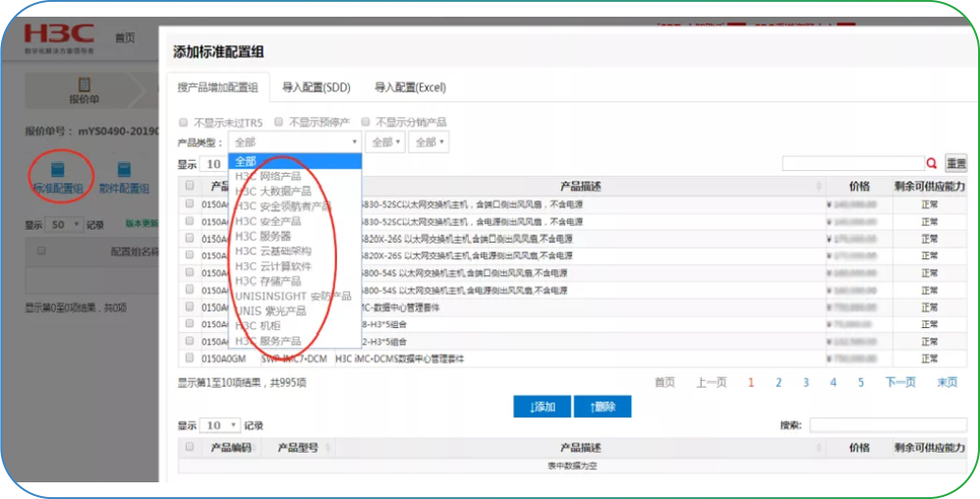980x499 pixels.
Task: Click the 散件配置组 icon in background page
Action: 125,170
